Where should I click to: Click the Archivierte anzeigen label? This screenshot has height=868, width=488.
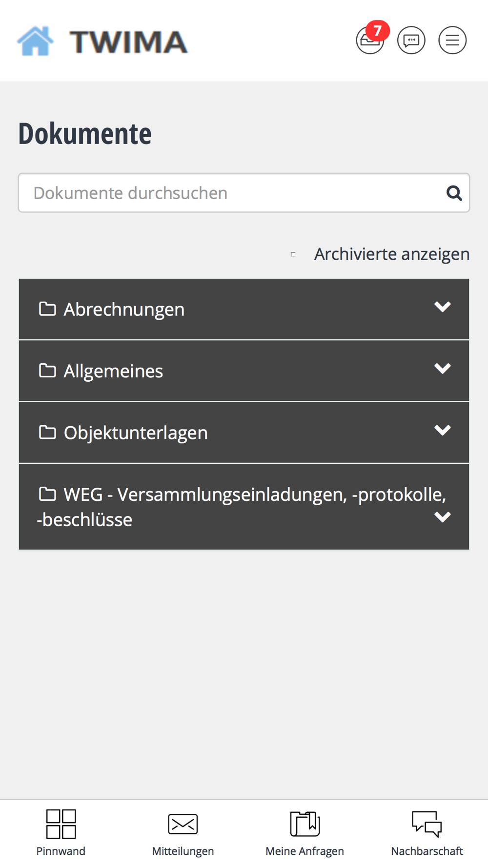click(x=392, y=254)
